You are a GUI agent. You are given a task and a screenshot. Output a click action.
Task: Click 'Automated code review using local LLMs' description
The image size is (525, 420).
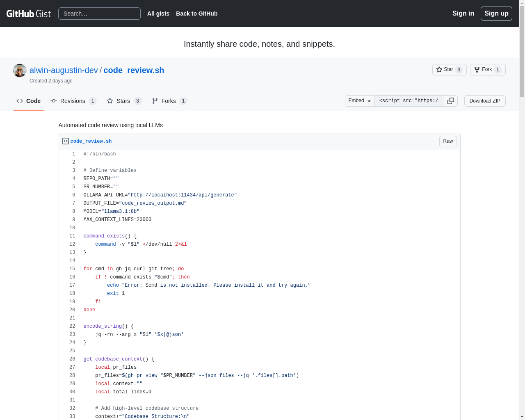pos(111,125)
